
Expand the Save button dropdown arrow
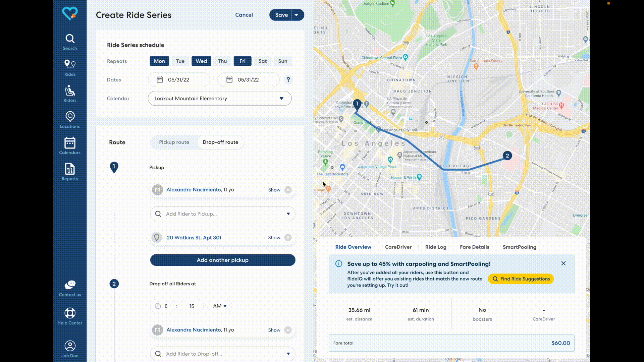coord(297,15)
